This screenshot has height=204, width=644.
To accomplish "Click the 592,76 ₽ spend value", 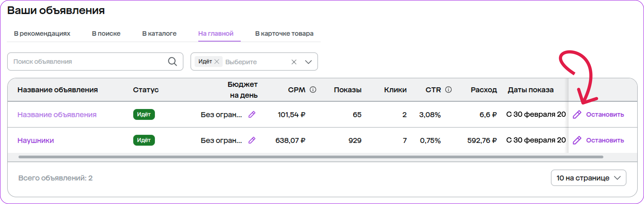I will [x=482, y=140].
